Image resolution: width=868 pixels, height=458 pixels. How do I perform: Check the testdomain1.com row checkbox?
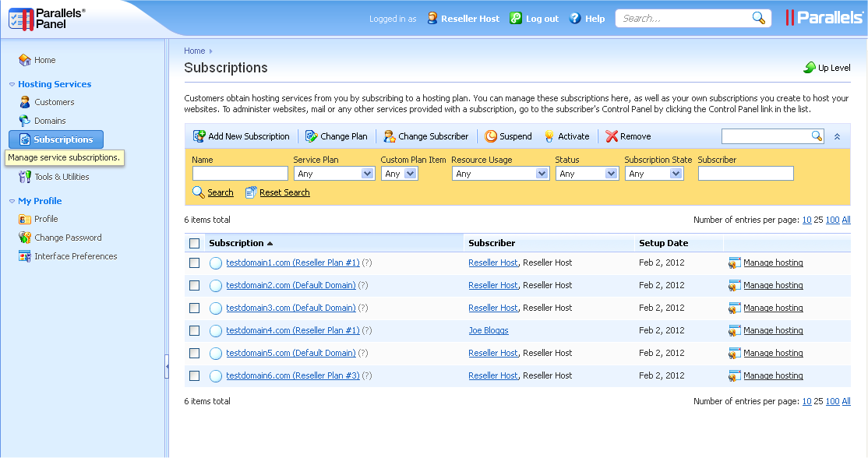(194, 262)
